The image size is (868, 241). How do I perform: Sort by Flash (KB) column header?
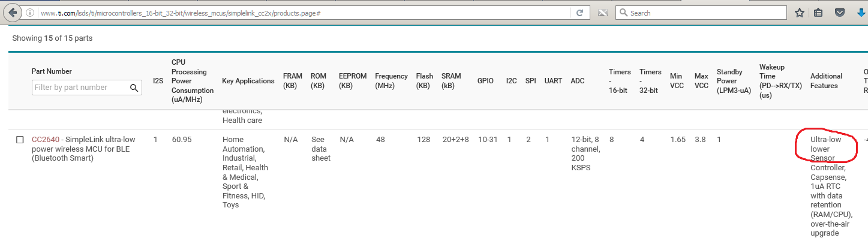point(425,81)
